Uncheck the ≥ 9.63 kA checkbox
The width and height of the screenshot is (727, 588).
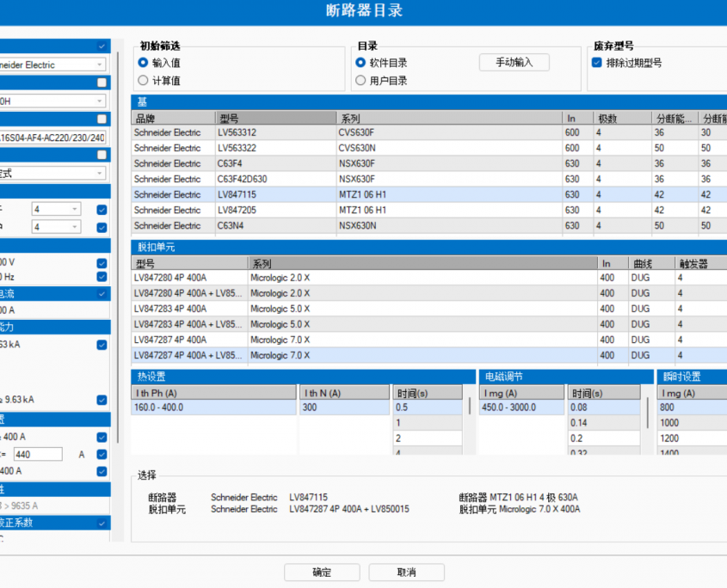(102, 400)
